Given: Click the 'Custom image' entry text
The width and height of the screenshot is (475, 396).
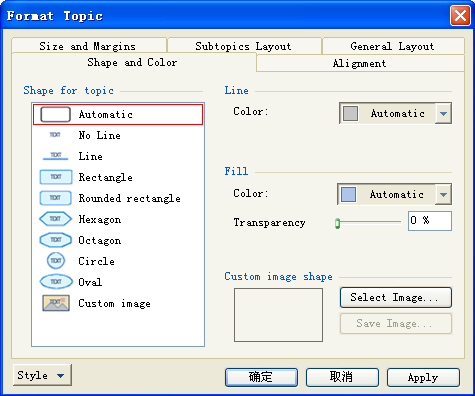Looking at the screenshot, I should (114, 303).
